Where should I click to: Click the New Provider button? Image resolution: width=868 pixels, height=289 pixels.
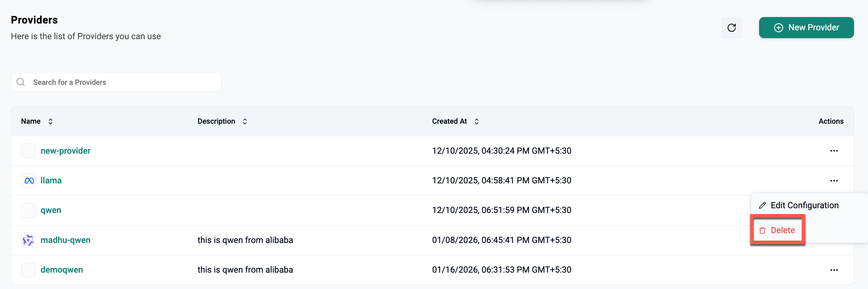[x=806, y=28]
